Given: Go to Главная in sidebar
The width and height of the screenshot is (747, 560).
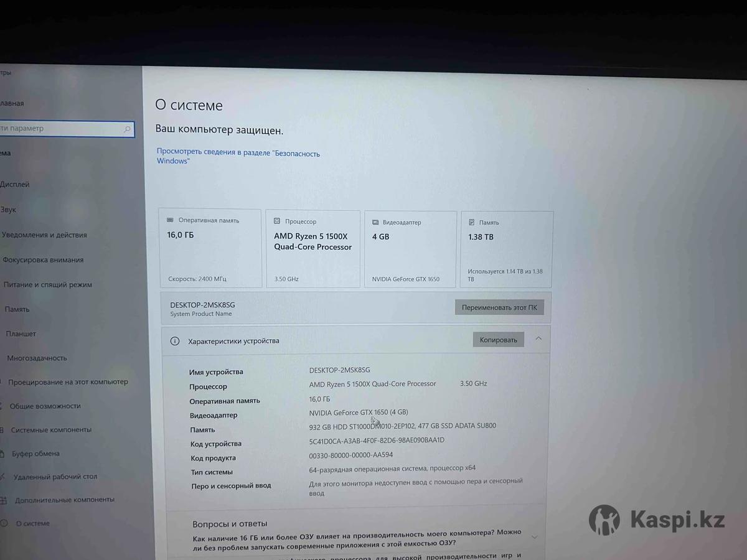Looking at the screenshot, I should (12, 103).
